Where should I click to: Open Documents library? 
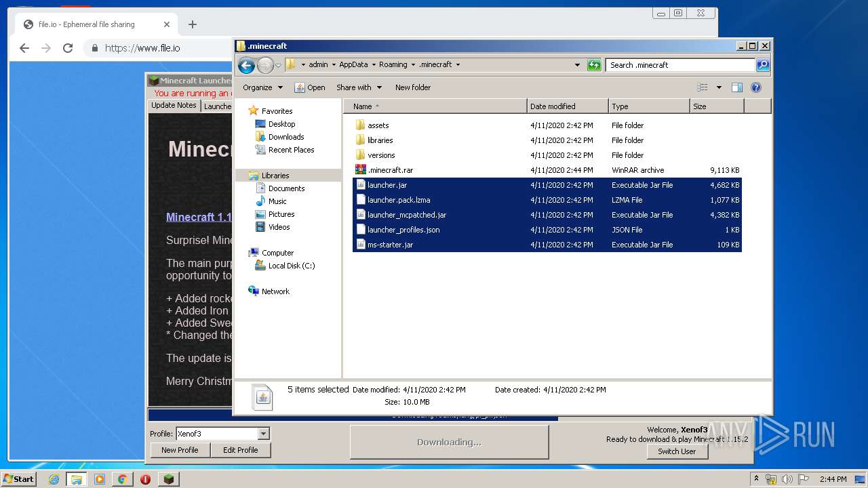(x=286, y=188)
